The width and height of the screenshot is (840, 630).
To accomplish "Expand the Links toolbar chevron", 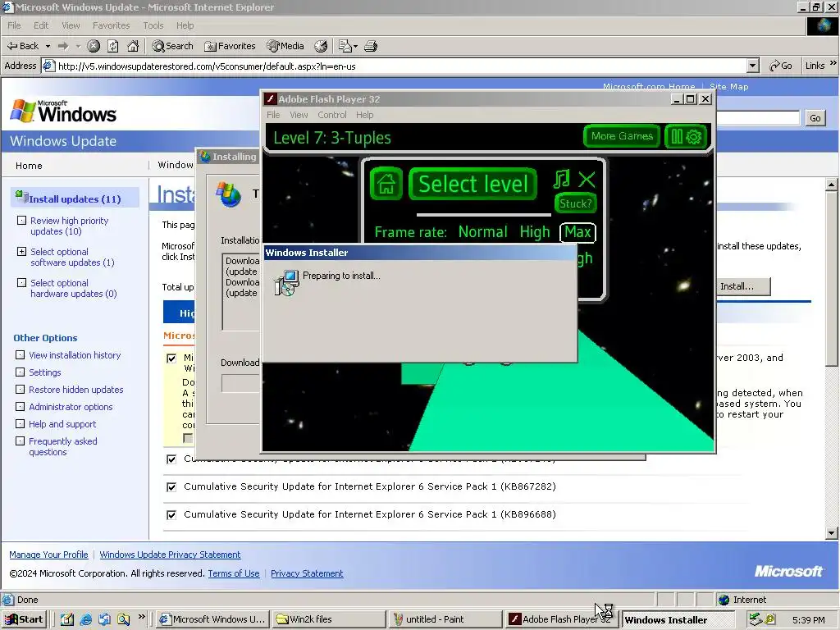I will click(x=833, y=63).
